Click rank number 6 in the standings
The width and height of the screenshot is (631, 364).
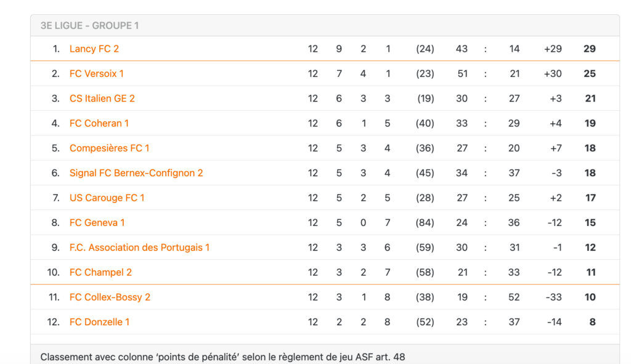click(x=55, y=173)
